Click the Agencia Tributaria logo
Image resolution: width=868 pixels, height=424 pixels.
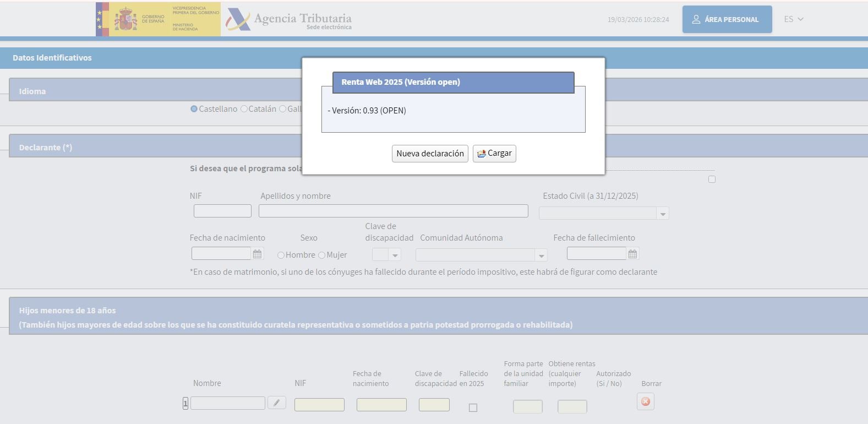point(289,20)
